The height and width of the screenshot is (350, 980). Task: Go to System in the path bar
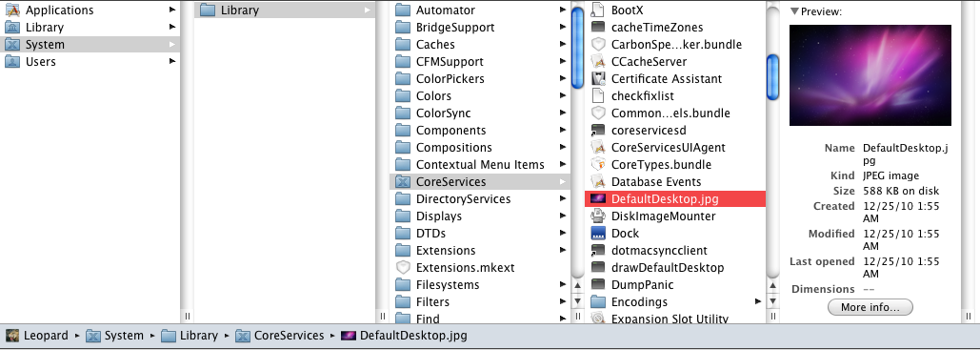[114, 336]
